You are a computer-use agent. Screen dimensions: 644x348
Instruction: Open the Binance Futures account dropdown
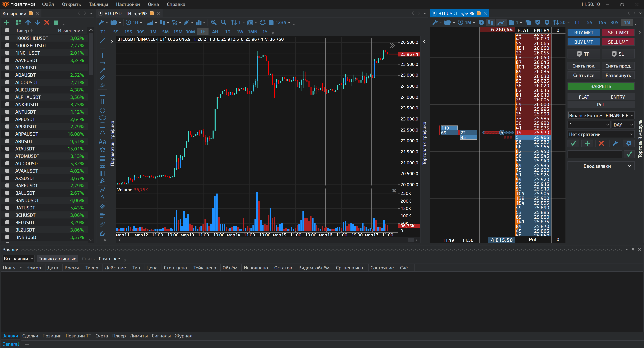tap(601, 115)
